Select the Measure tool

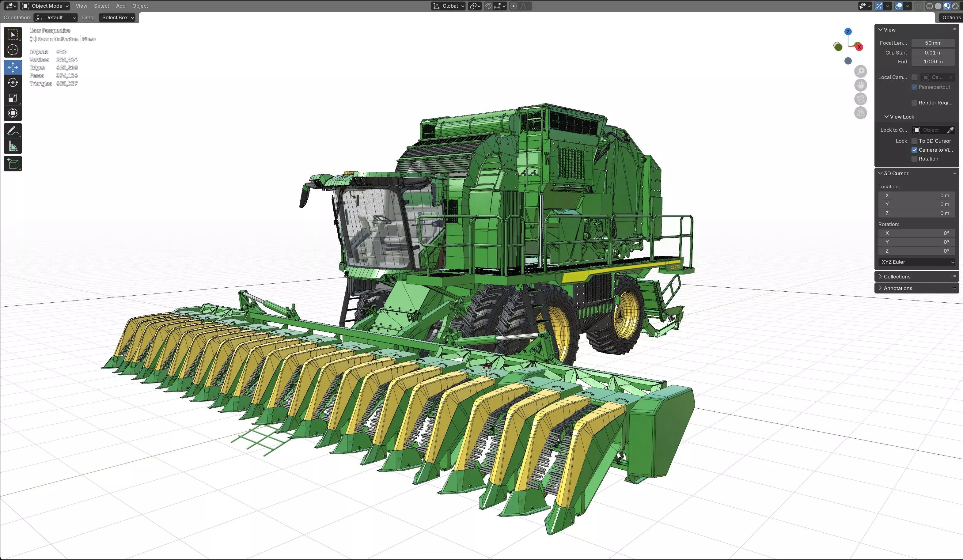pos(13,146)
